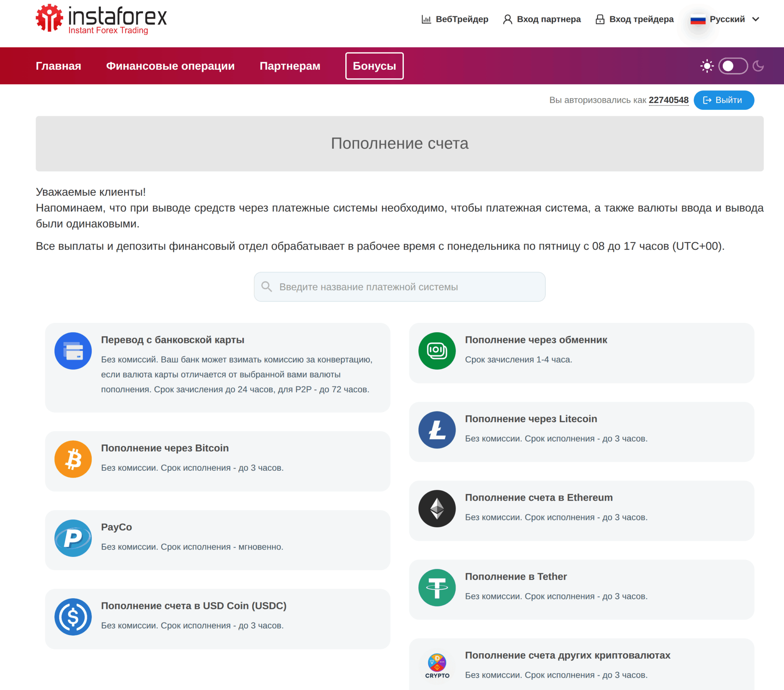Click the green exchanger icon
784x690 pixels.
tap(436, 351)
